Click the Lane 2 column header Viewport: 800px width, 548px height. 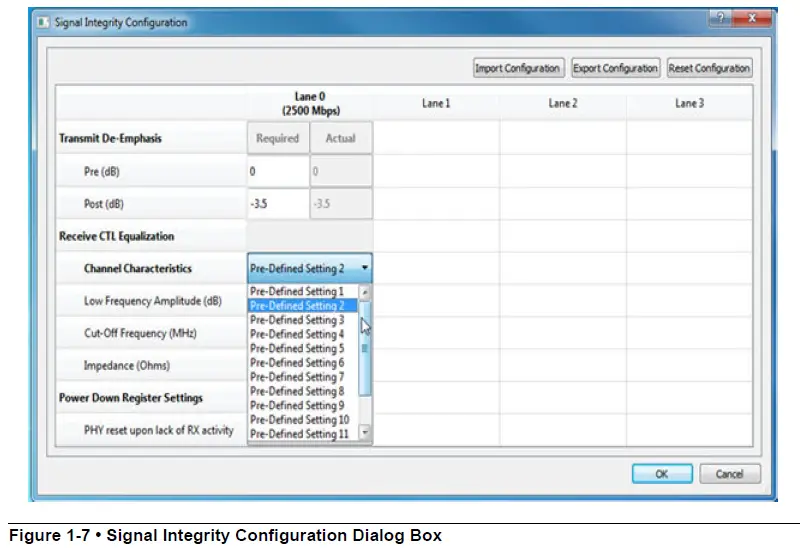[563, 104]
